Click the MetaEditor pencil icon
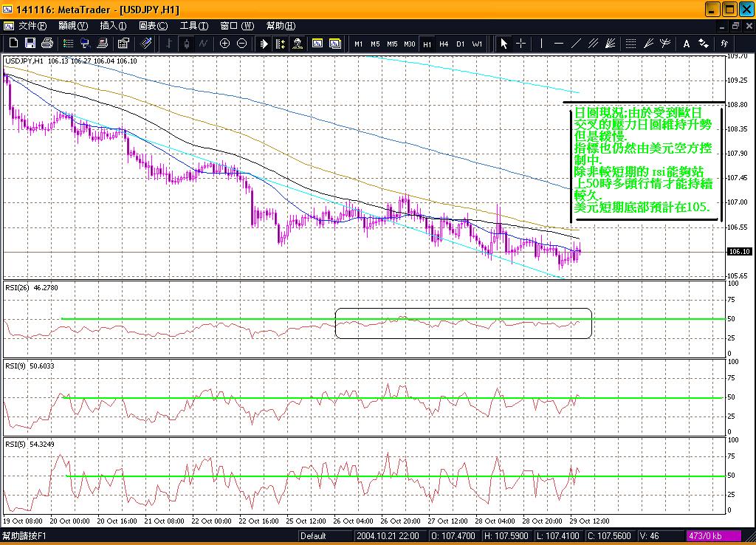 [x=145, y=44]
